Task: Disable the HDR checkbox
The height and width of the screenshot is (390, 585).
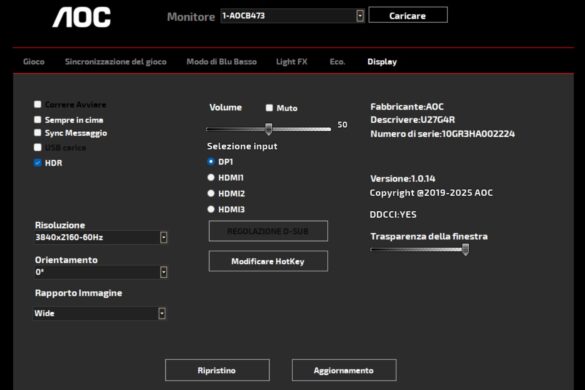Action: [x=38, y=163]
